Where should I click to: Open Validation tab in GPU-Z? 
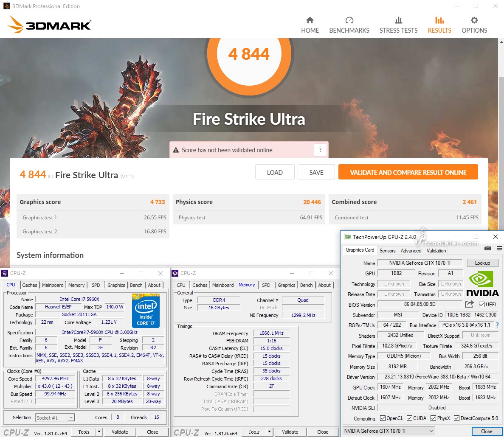tap(436, 250)
